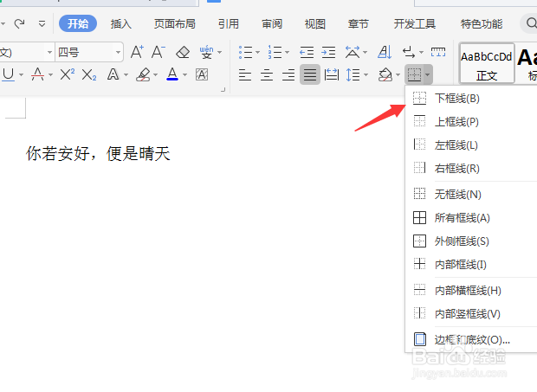Screen dimensions: 537x392
Task: Apply the blue font color
Action: [x=172, y=74]
